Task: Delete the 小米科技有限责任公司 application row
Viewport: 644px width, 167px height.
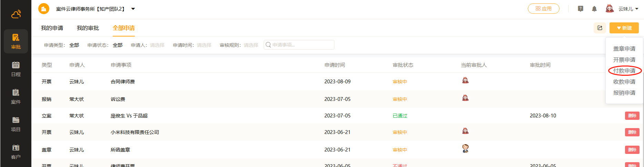Action: tap(632, 132)
